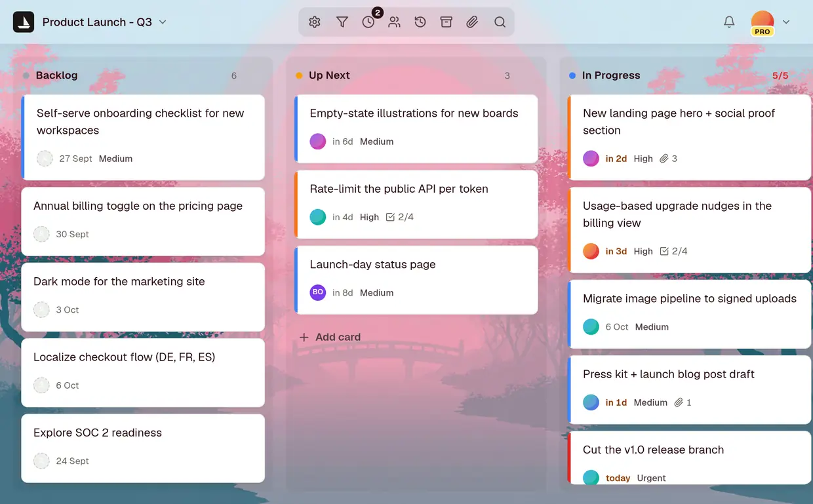Click assignee avatar on Empty-state illustrations card

click(x=318, y=141)
